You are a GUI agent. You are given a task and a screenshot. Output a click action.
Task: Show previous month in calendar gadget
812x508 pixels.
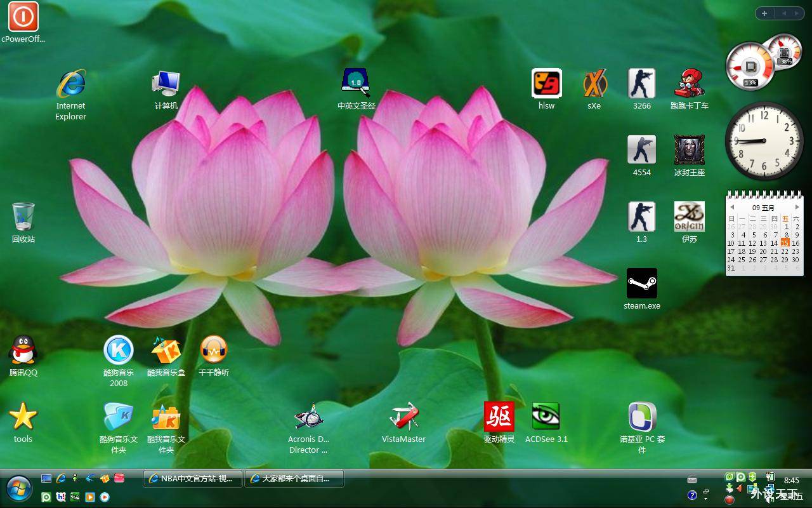pyautogui.click(x=731, y=208)
